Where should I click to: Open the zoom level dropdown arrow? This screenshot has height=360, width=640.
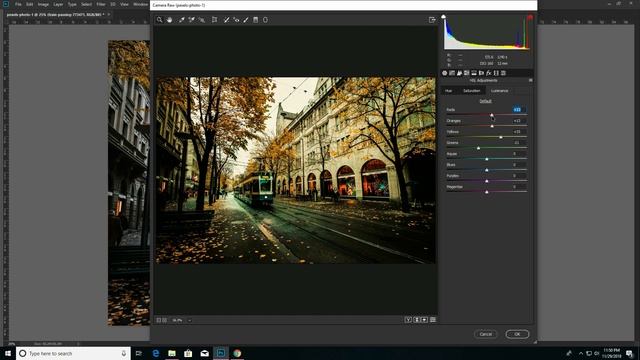coord(189,320)
